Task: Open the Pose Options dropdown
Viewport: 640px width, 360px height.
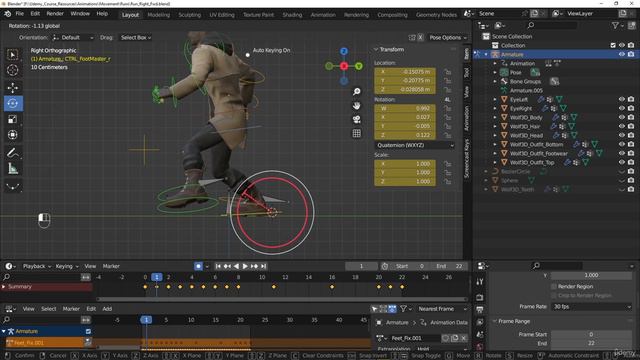Action: [x=448, y=38]
